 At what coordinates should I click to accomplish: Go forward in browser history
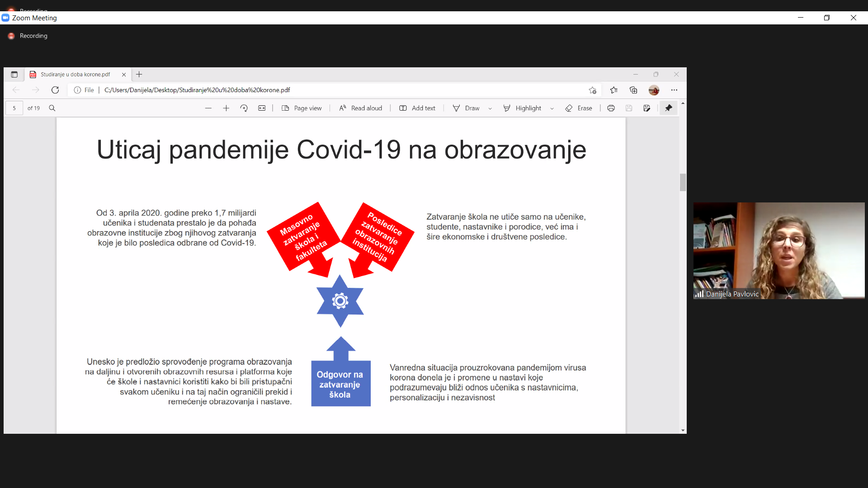tap(36, 90)
